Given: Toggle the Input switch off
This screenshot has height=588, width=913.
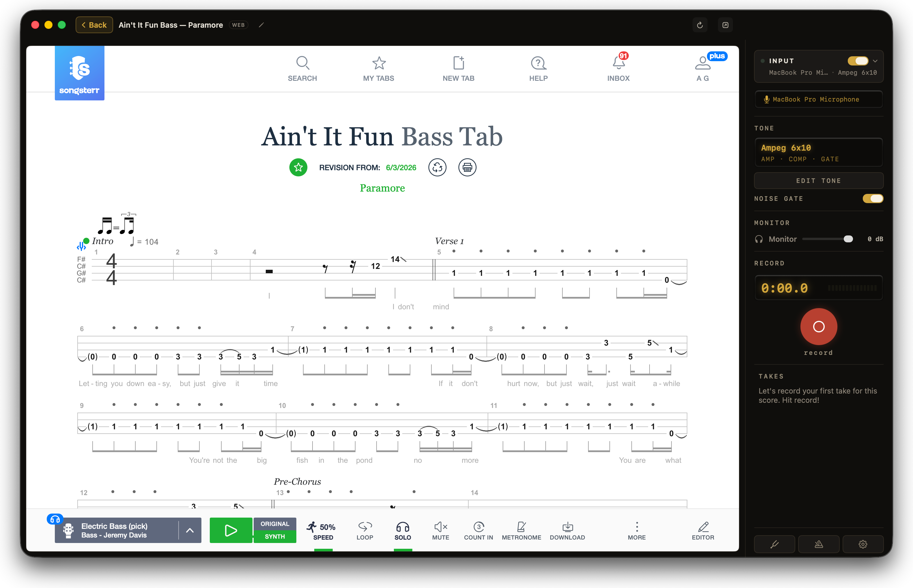Looking at the screenshot, I should click(858, 61).
